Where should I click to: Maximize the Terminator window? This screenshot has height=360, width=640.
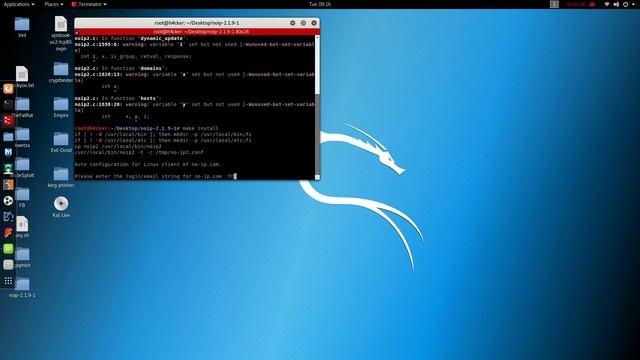tap(303, 23)
